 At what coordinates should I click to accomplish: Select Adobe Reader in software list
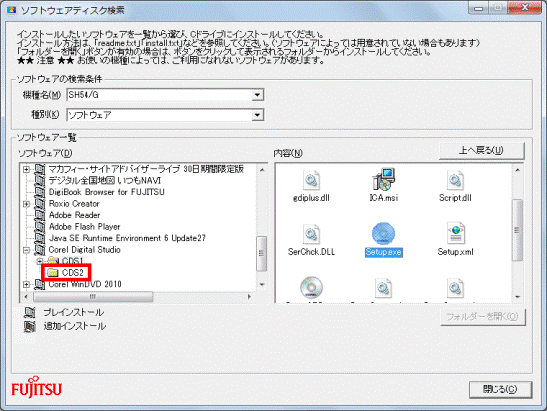coord(74,215)
